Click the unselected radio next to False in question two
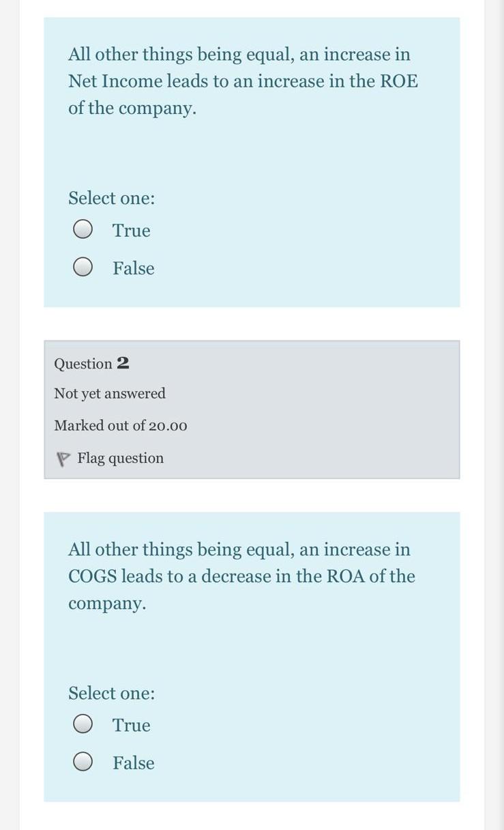The height and width of the screenshot is (830, 504). click(x=83, y=762)
